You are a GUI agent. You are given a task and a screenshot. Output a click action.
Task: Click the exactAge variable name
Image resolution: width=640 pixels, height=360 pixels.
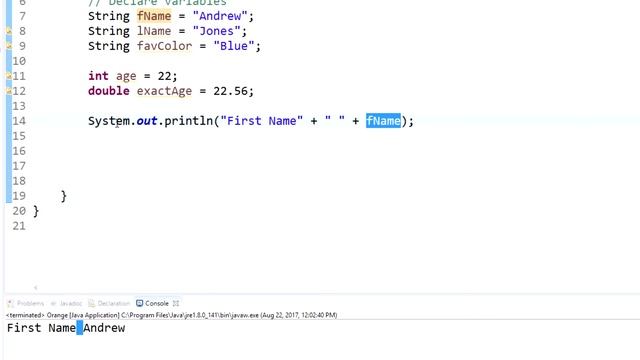[x=164, y=91]
